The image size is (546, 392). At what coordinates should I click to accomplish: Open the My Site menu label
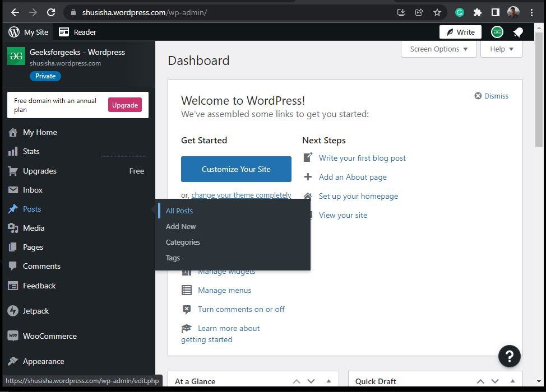tap(36, 32)
